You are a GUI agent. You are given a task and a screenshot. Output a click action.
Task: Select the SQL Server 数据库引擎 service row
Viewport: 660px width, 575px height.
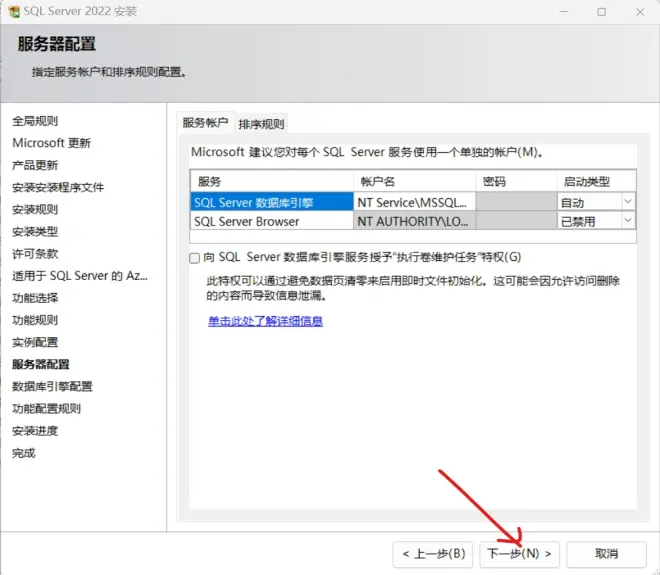pos(272,202)
